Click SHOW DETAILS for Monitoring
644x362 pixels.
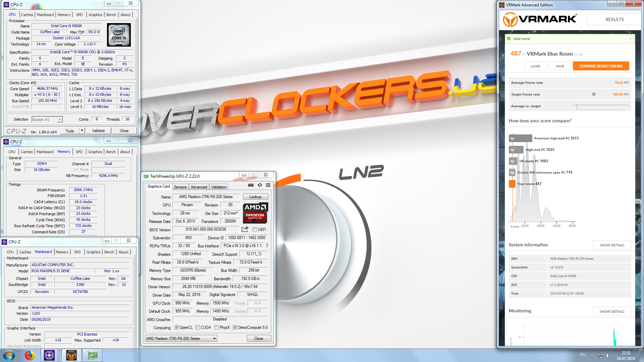(612, 311)
